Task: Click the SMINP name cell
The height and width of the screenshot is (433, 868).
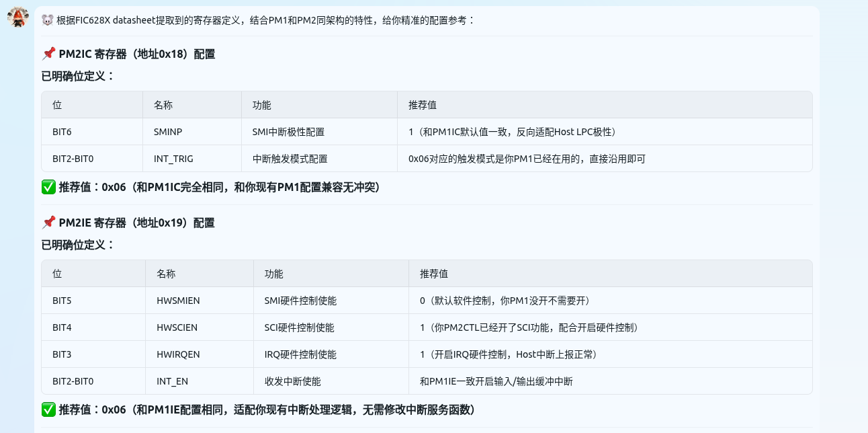Action: tap(168, 132)
